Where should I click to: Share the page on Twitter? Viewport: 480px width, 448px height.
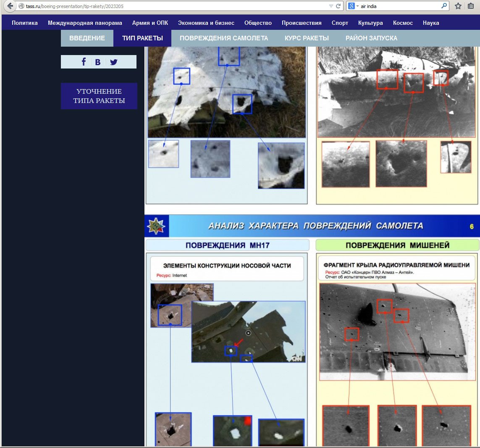114,62
